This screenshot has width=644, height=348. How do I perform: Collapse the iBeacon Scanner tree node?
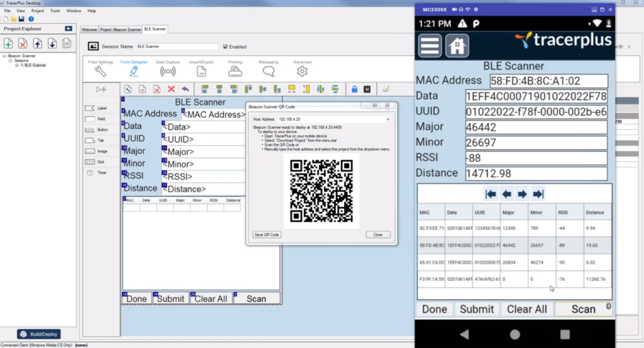coord(4,56)
